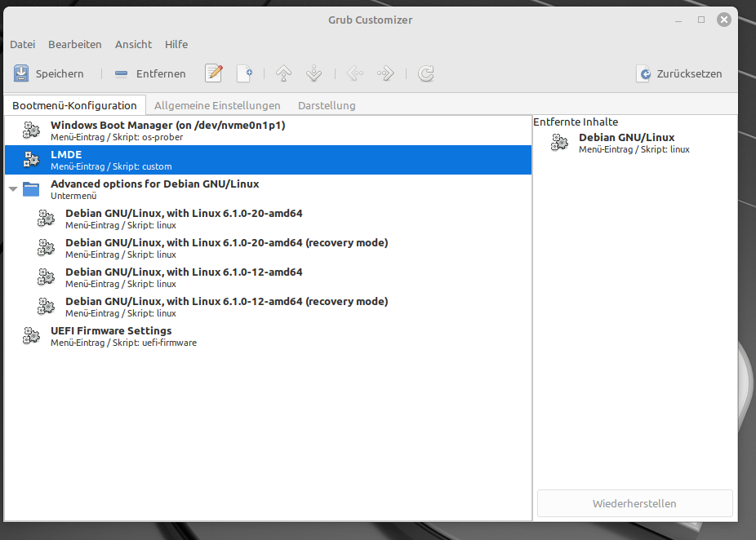
Task: Open the Bearbeiten menu
Action: 74,44
